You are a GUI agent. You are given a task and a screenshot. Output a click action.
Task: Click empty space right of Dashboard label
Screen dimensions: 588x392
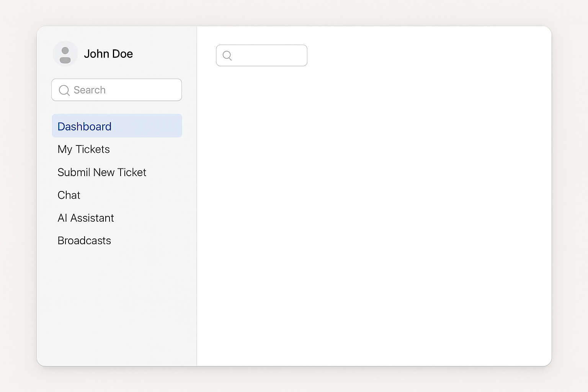(153, 126)
